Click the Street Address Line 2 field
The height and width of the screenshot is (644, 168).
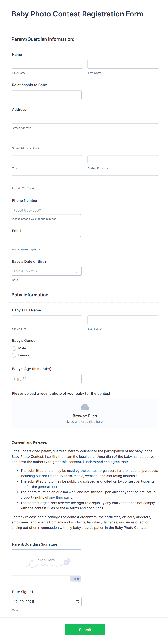point(85,139)
